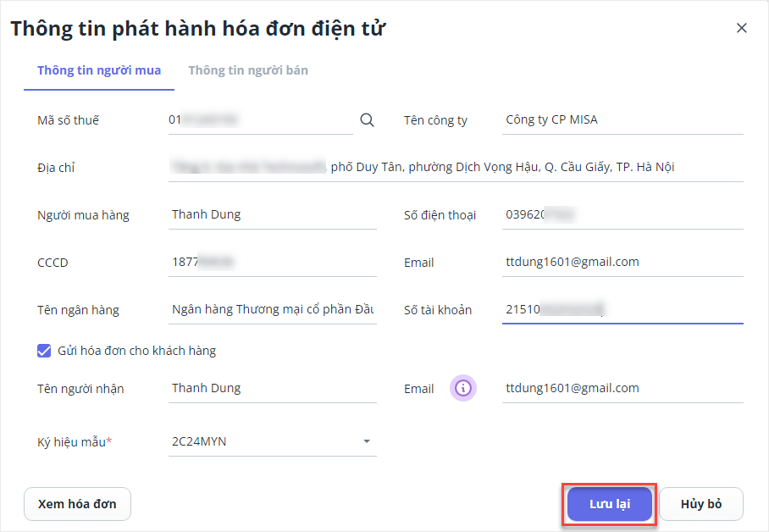Toggle the "Gửi hóa đơn cho khách hàng" checkbox
769x532 pixels.
pos(44,351)
